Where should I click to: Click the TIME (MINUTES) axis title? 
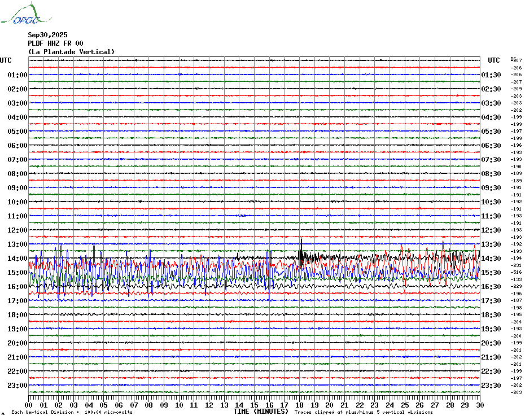point(261,412)
